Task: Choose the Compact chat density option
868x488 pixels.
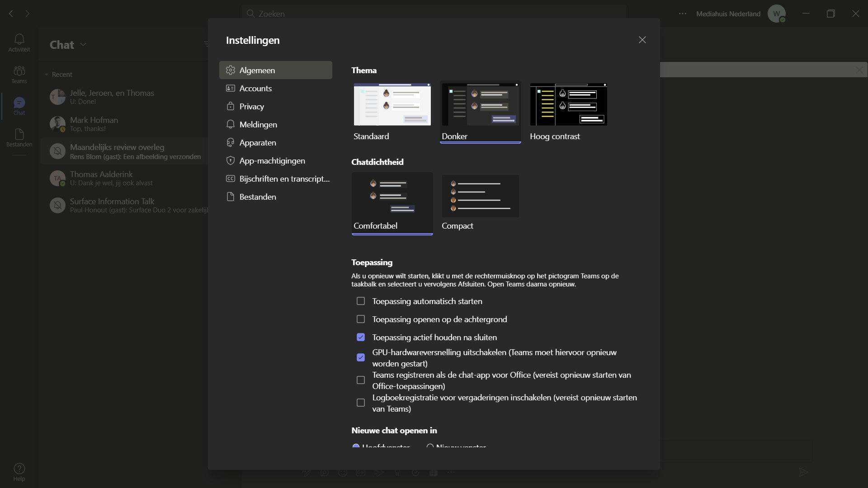Action: click(x=480, y=197)
